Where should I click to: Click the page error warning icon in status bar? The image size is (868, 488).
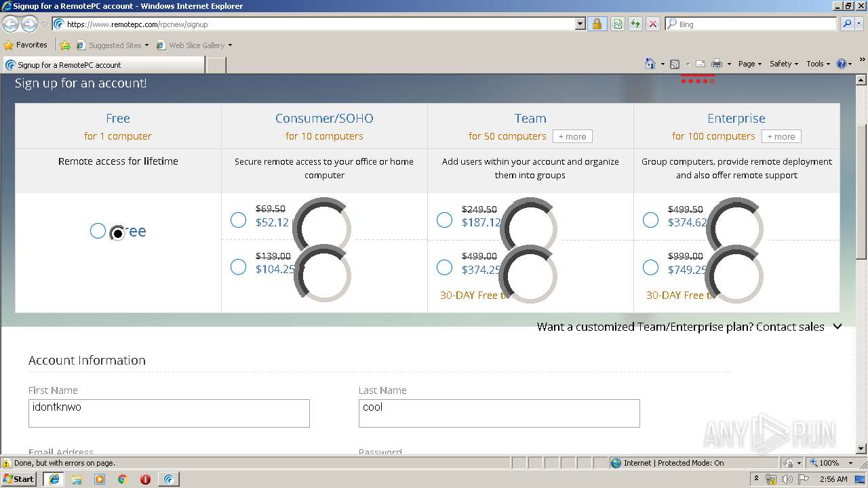click(7, 463)
